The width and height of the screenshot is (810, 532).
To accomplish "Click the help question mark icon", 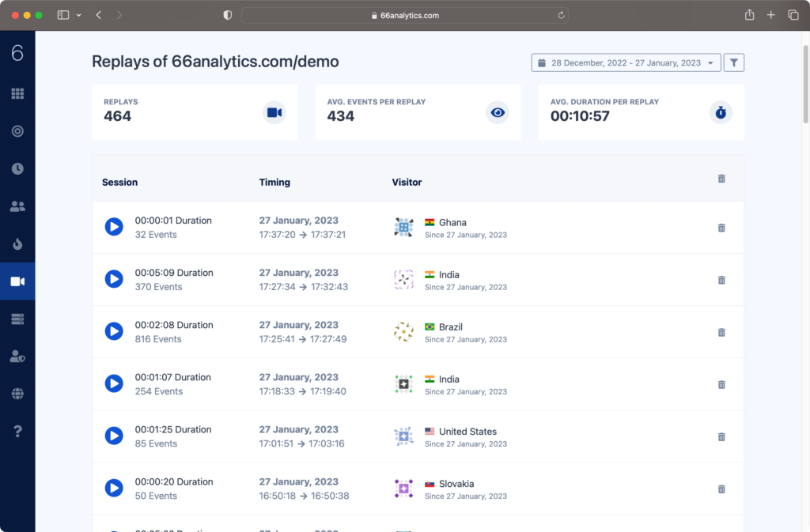I will [x=17, y=431].
